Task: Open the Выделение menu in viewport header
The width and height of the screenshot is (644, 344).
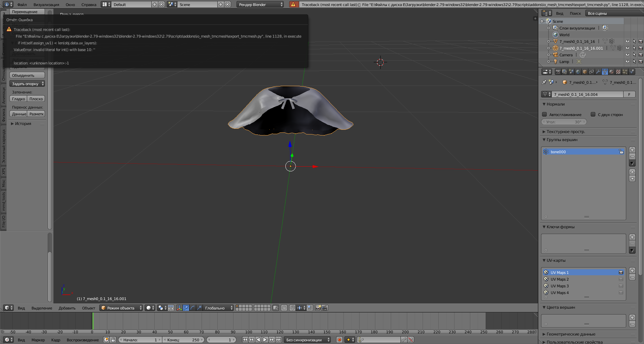Action: (42, 308)
